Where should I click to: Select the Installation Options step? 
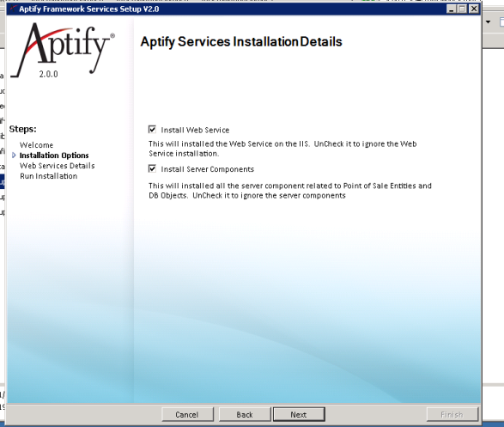(x=54, y=156)
